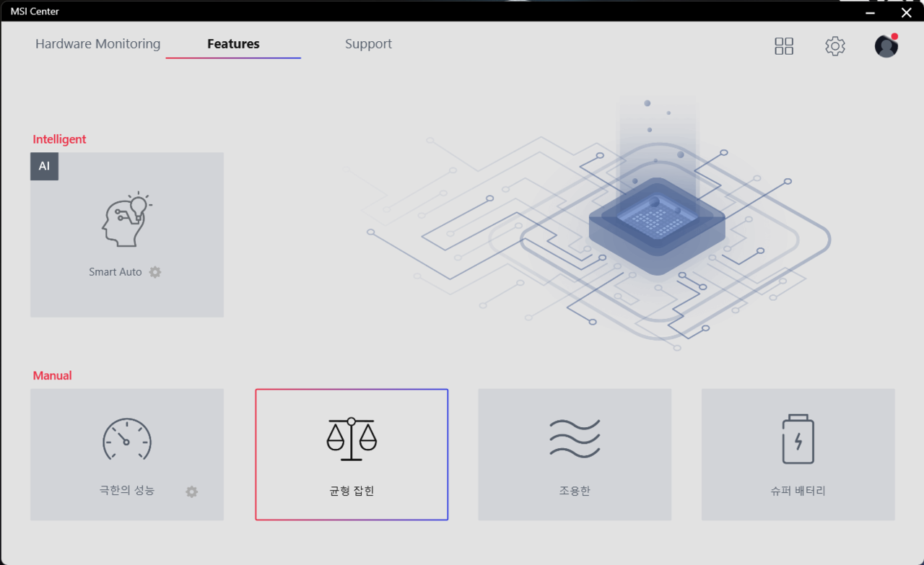This screenshot has height=565, width=924.
Task: Click the battery icon for 슈퍼 배터리
Action: click(x=798, y=439)
